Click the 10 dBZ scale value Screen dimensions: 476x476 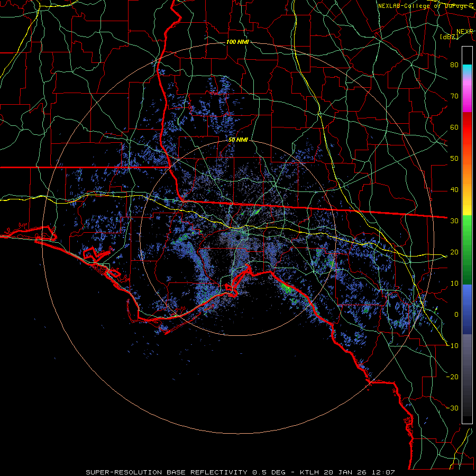click(x=454, y=283)
